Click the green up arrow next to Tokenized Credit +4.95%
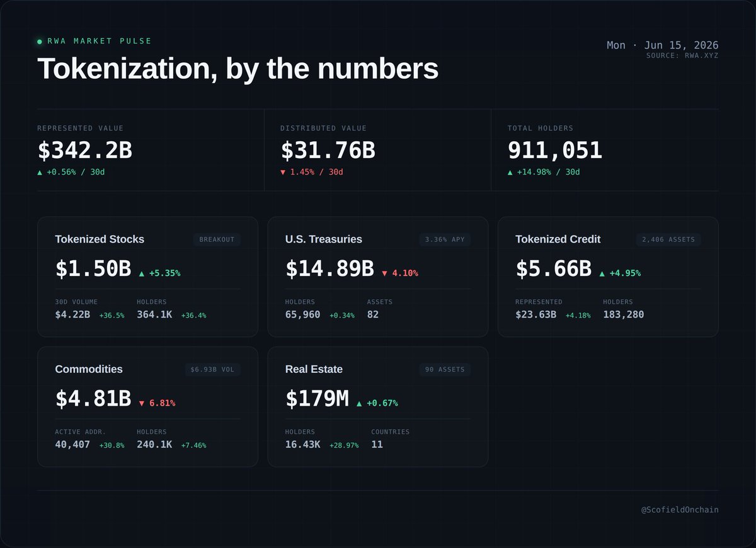 coord(602,273)
